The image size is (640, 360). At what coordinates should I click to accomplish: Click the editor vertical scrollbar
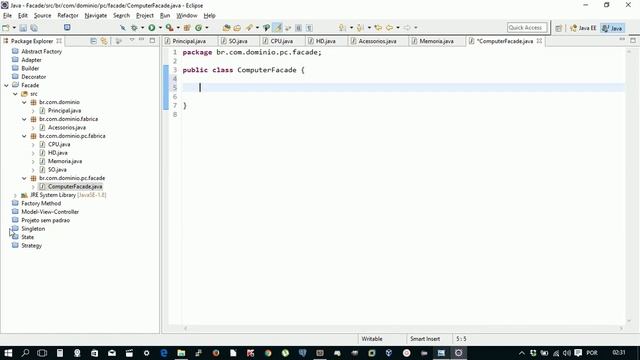pyautogui.click(x=629, y=186)
